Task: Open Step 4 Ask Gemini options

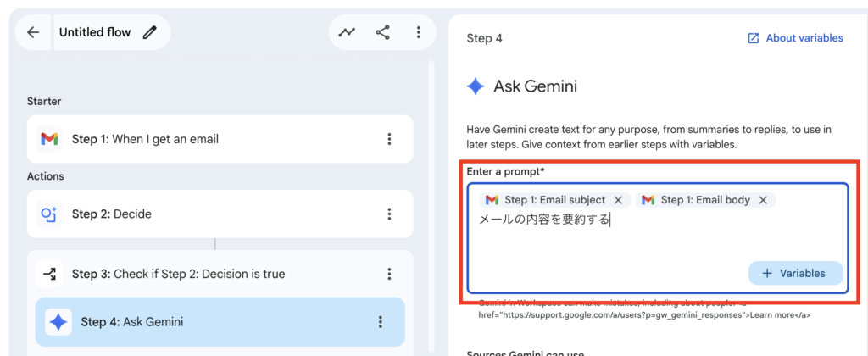Action: pyautogui.click(x=381, y=321)
